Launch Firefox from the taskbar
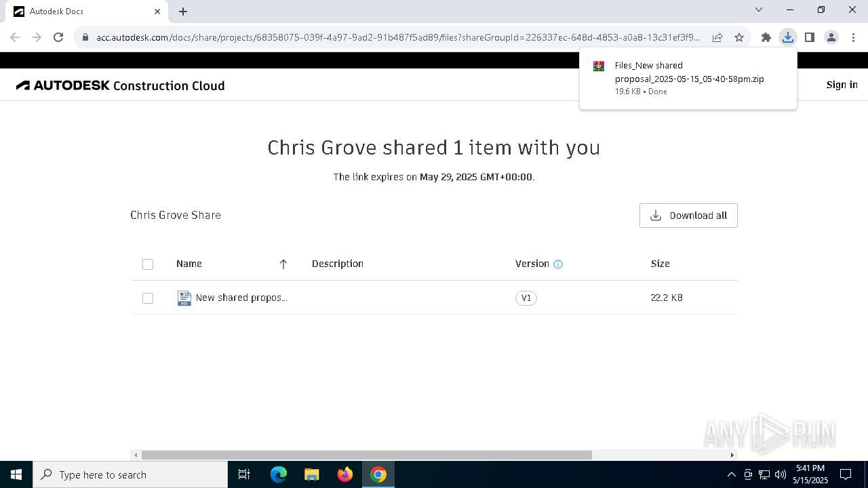This screenshot has width=868, height=488. pyautogui.click(x=345, y=474)
